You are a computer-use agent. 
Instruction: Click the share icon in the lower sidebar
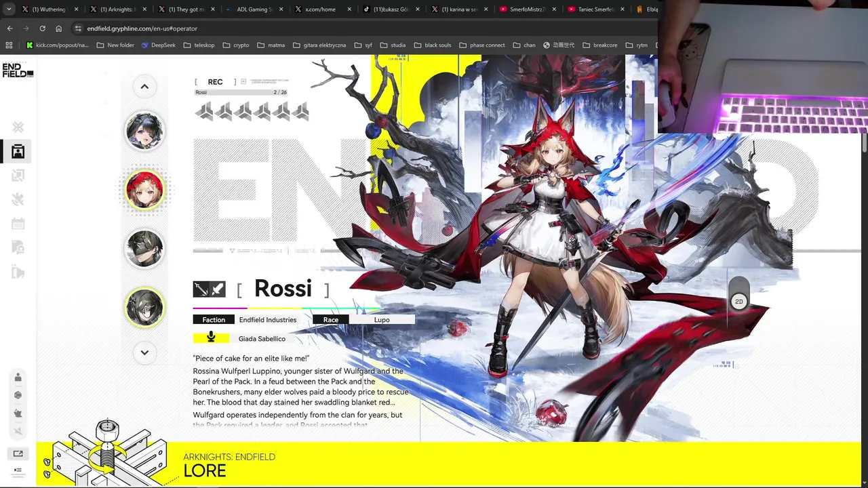pyautogui.click(x=18, y=454)
